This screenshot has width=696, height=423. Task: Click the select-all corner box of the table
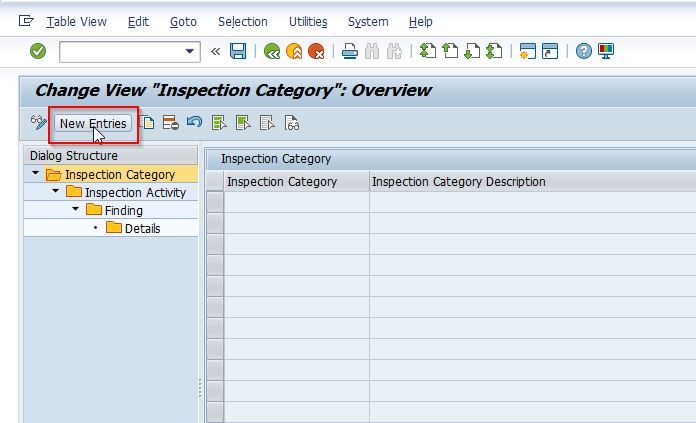tap(215, 182)
